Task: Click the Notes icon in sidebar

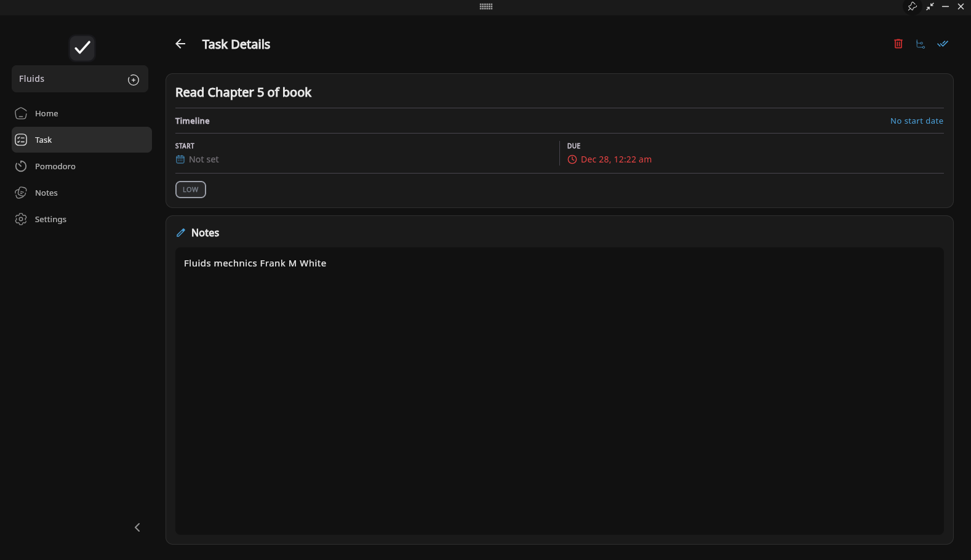Action: 21,193
